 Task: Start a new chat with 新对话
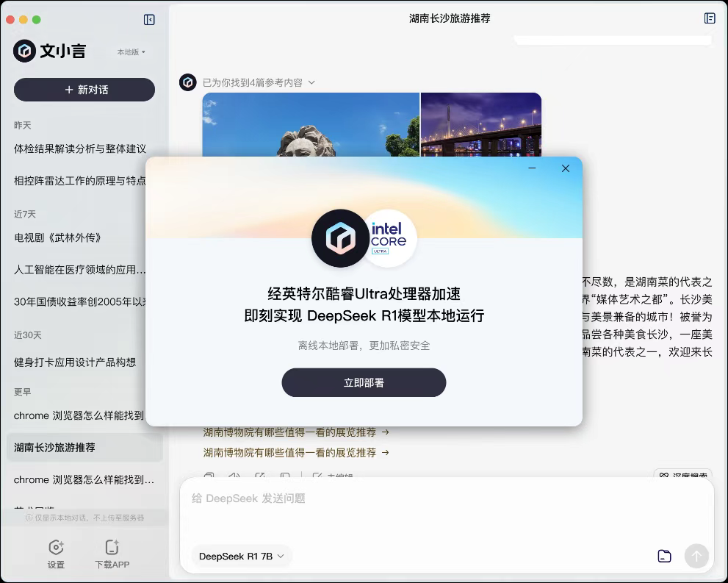point(84,90)
